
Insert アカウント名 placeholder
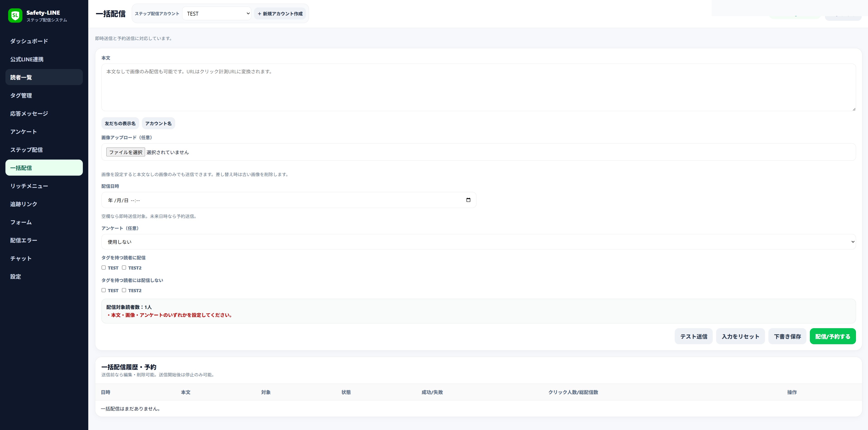(x=158, y=123)
